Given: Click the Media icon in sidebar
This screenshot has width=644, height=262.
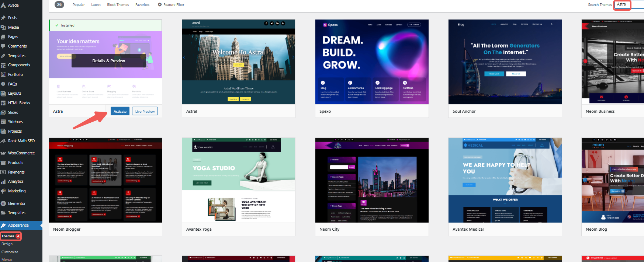Looking at the screenshot, I should click(3, 27).
